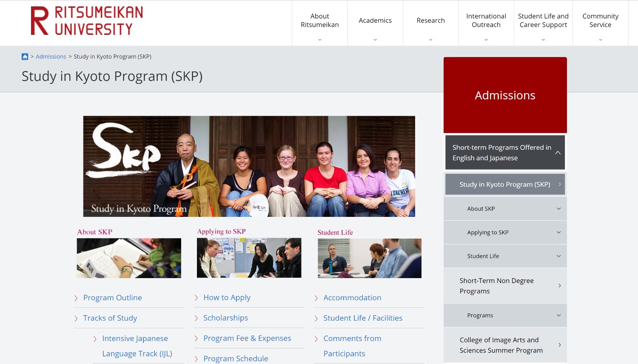Open the Tracks of Study link

pyautogui.click(x=110, y=318)
